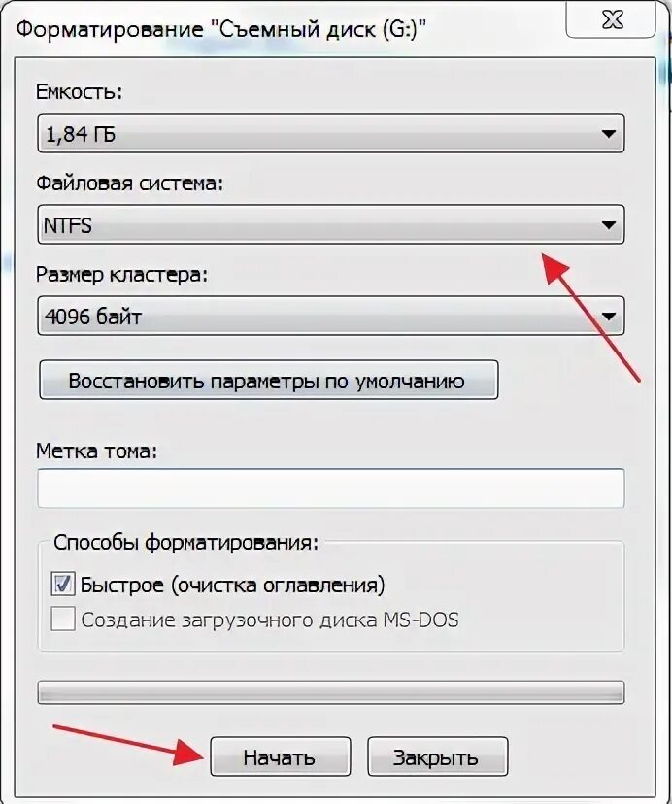Click the Способы форматирования group heading
The image size is (672, 804).
186,542
